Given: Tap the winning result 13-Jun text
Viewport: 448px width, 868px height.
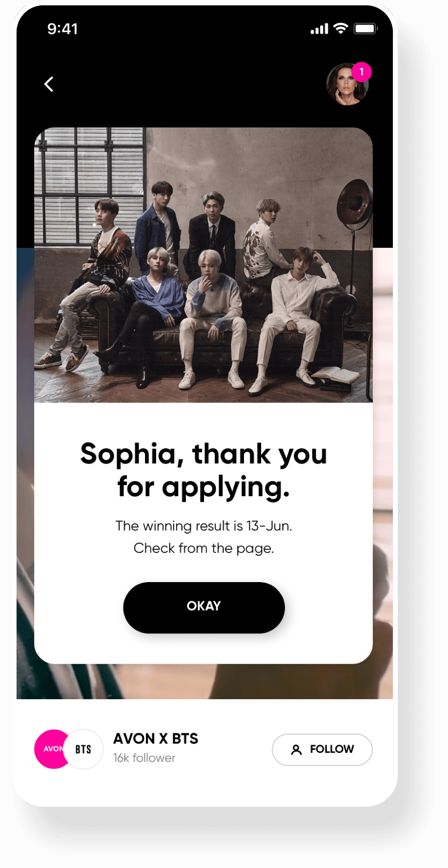Looking at the screenshot, I should pos(204,526).
